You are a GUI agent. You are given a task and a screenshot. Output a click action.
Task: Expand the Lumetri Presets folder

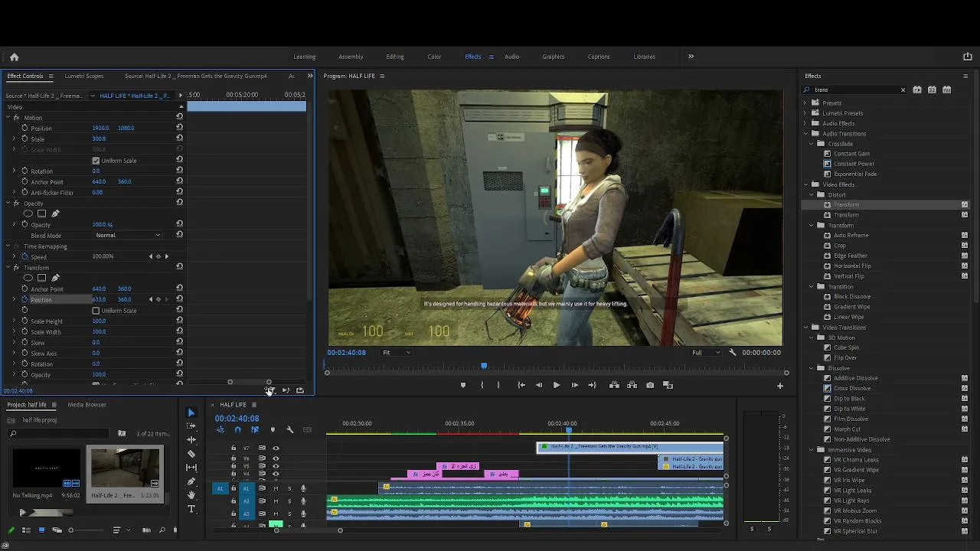(x=805, y=113)
